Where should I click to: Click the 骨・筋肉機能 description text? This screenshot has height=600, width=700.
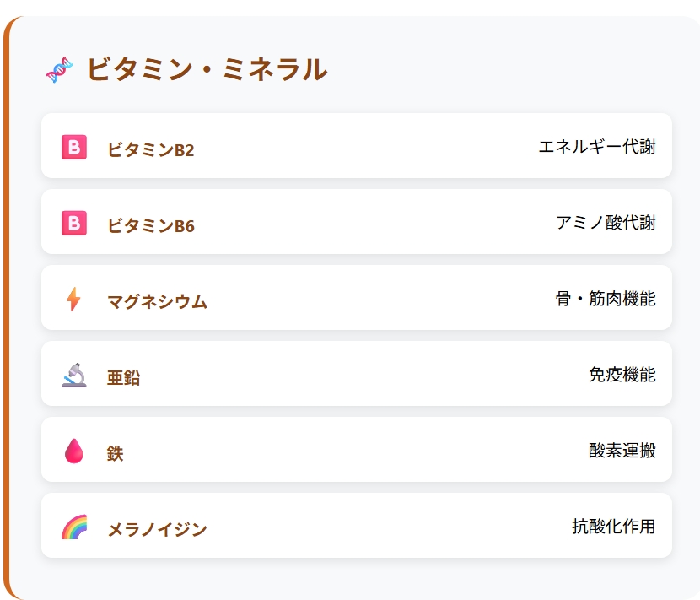click(606, 299)
